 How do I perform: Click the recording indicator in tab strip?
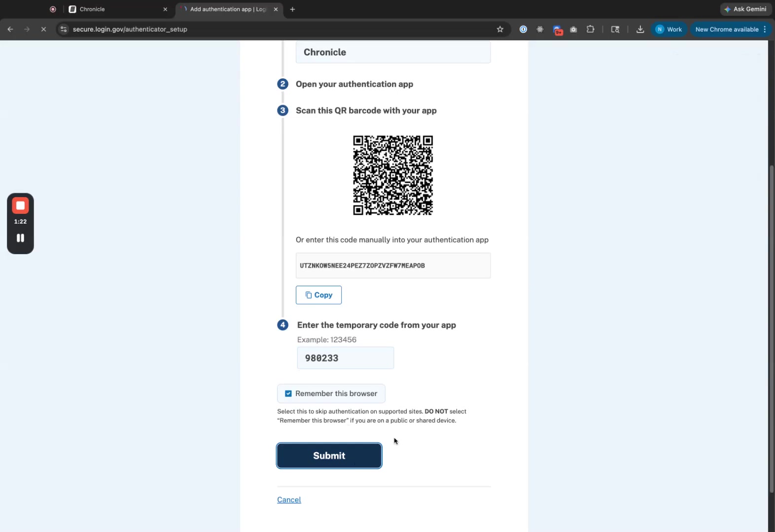(53, 9)
